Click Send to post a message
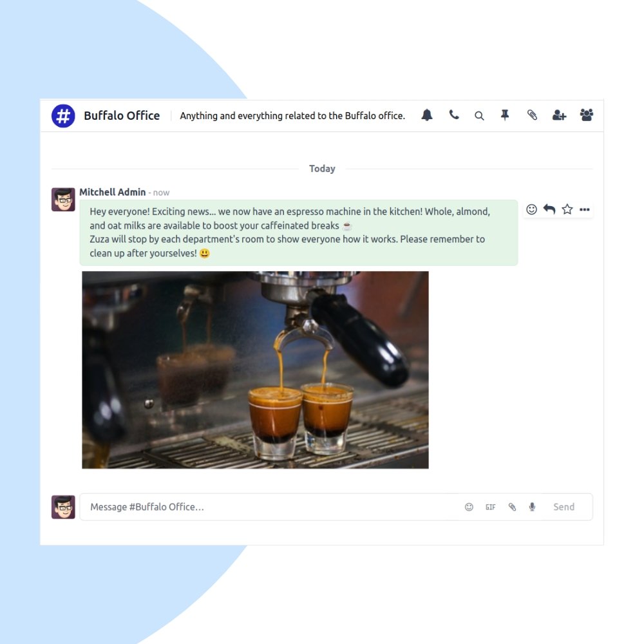This screenshot has width=644, height=644. click(x=563, y=507)
